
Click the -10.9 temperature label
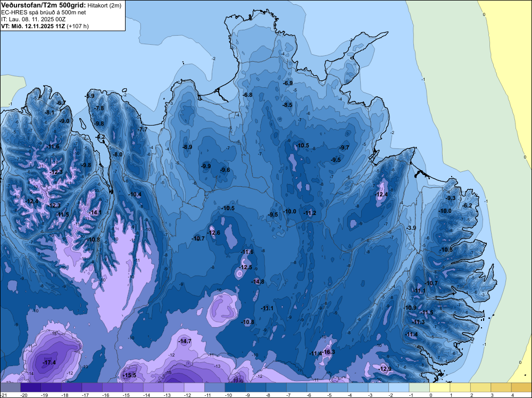tap(410, 308)
